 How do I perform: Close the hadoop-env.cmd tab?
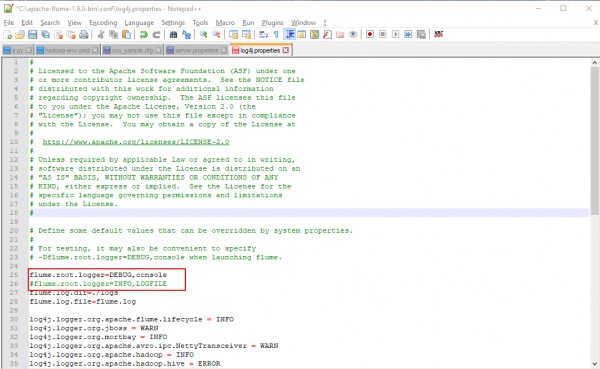[x=95, y=51]
